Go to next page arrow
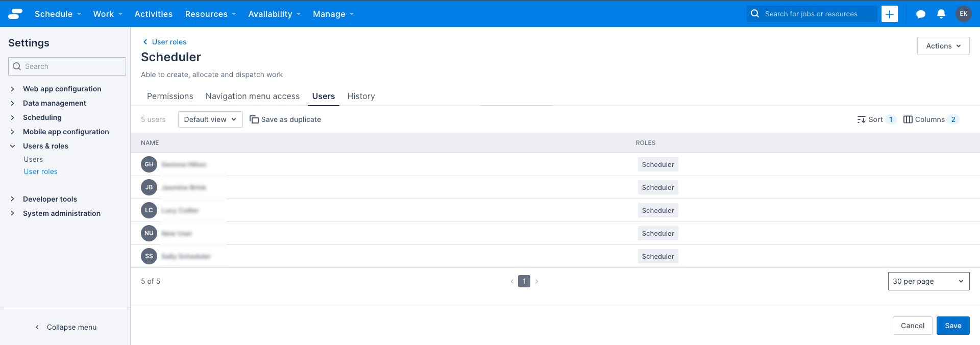Viewport: 980px width, 345px height. 536,281
